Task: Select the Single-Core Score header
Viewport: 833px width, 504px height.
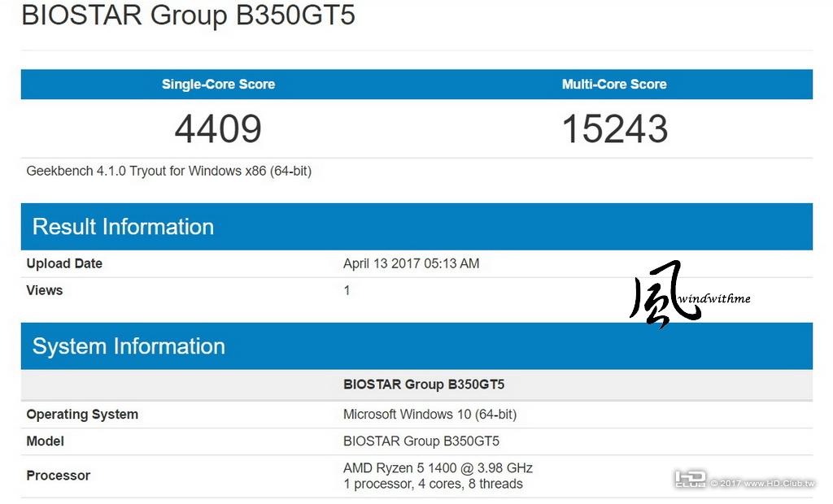Action: (218, 84)
